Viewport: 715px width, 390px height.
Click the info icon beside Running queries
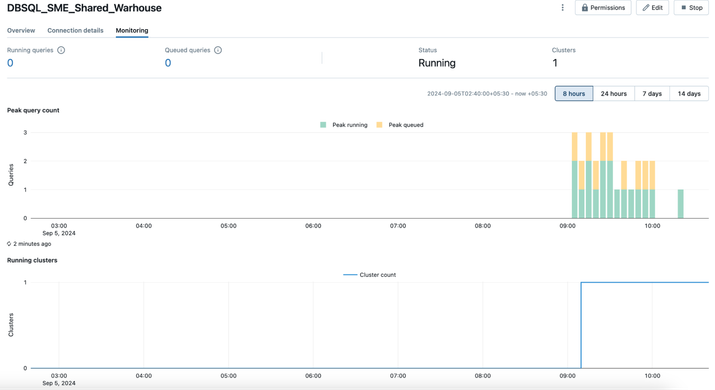[x=61, y=50]
